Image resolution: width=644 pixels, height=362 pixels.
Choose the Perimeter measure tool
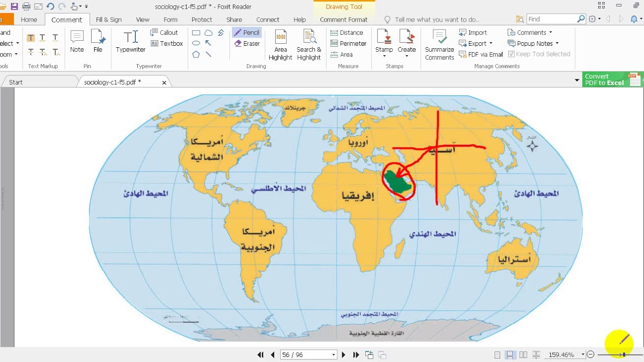[348, 44]
